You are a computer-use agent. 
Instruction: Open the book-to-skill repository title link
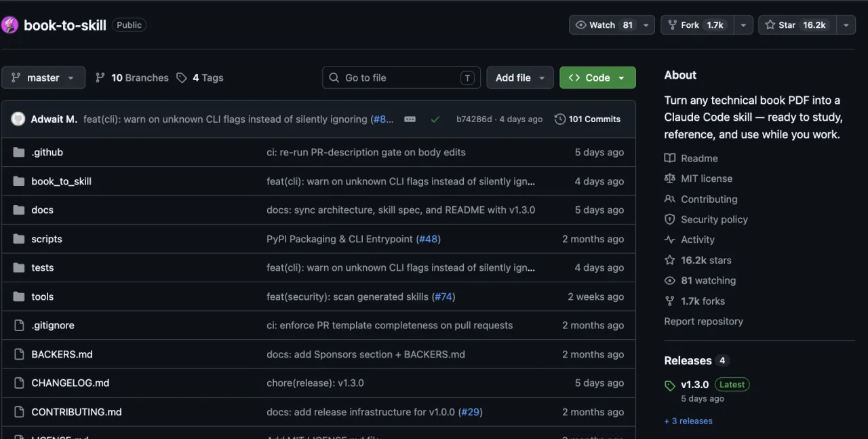(65, 25)
